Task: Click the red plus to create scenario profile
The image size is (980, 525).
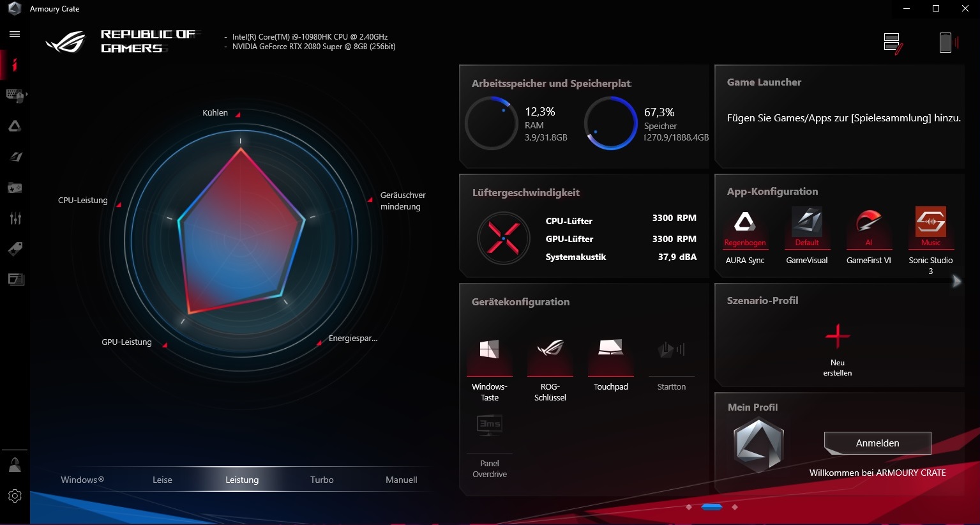Action: pyautogui.click(x=838, y=336)
